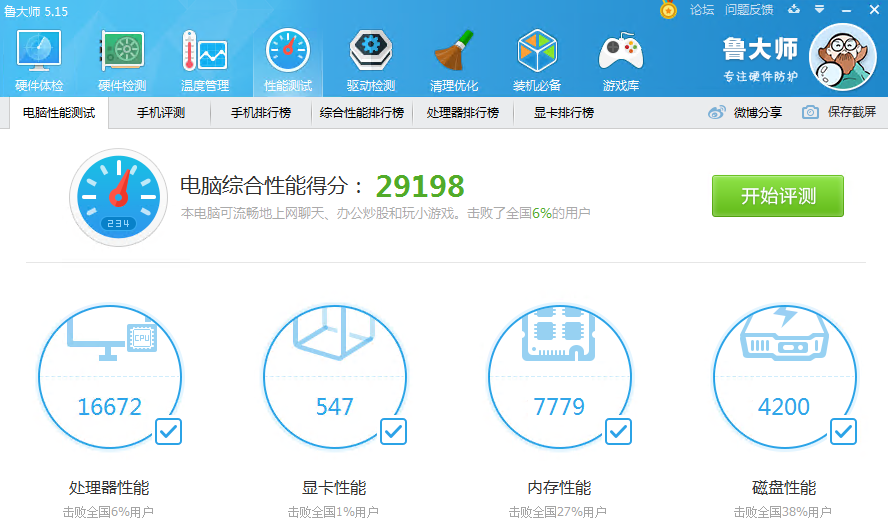This screenshot has width=888, height=528.
Task: Open the 论坛 forum link
Action: point(702,10)
